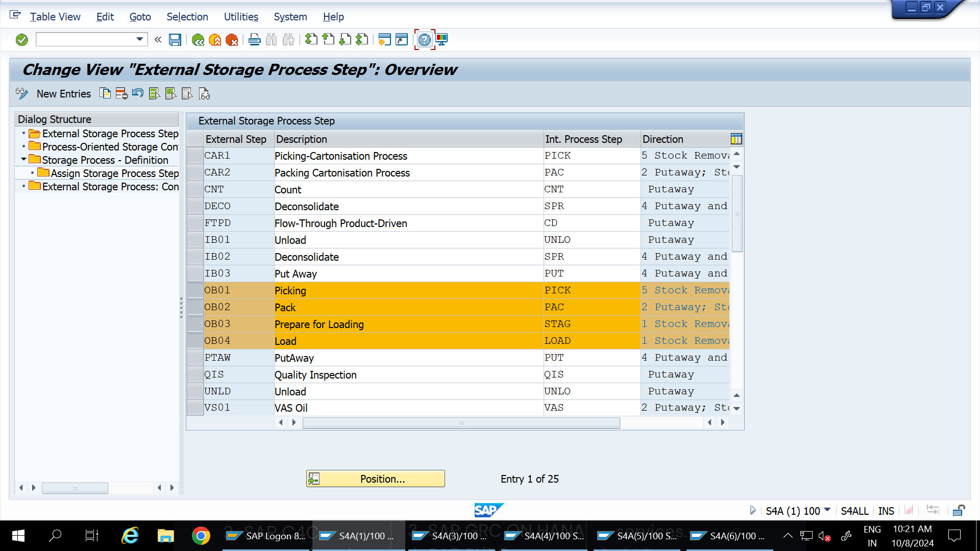Collapse the Storage Process - Definition node
980x551 pixels.
(x=23, y=159)
